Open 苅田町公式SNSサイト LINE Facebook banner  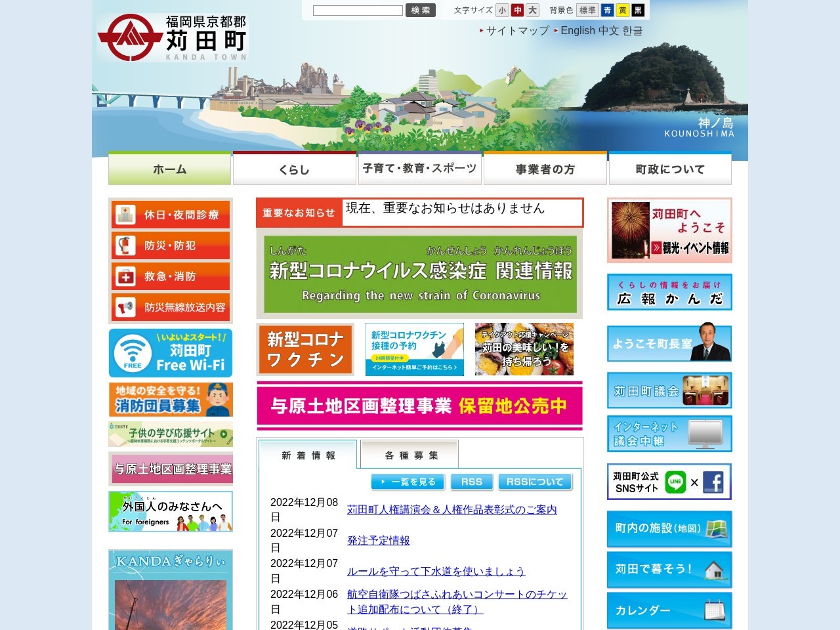669,482
